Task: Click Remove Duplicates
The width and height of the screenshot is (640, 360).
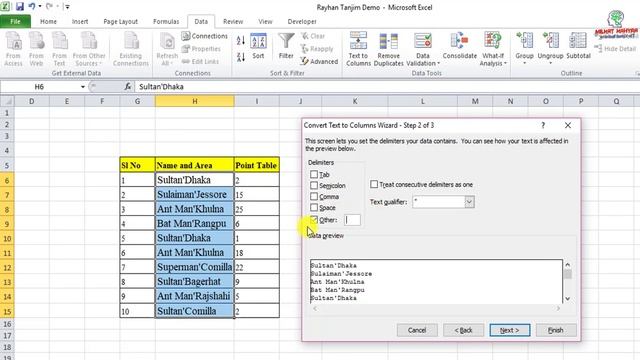Action: (x=389, y=49)
